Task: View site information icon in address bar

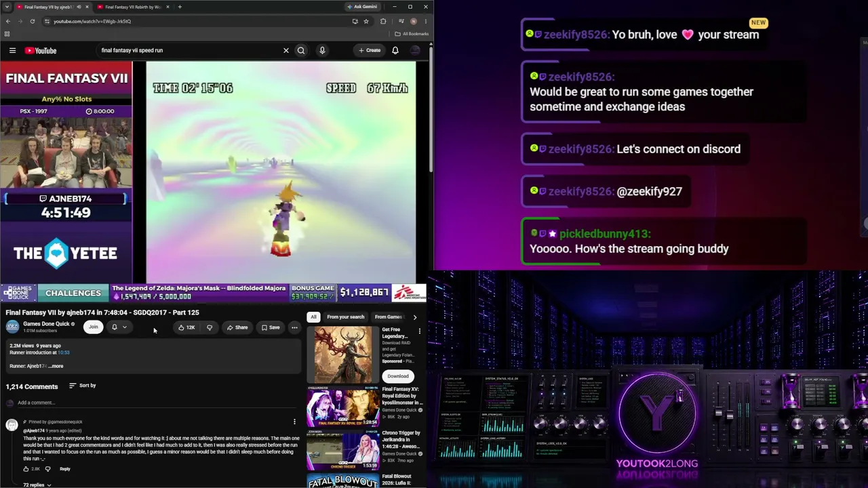Action: 47,21
